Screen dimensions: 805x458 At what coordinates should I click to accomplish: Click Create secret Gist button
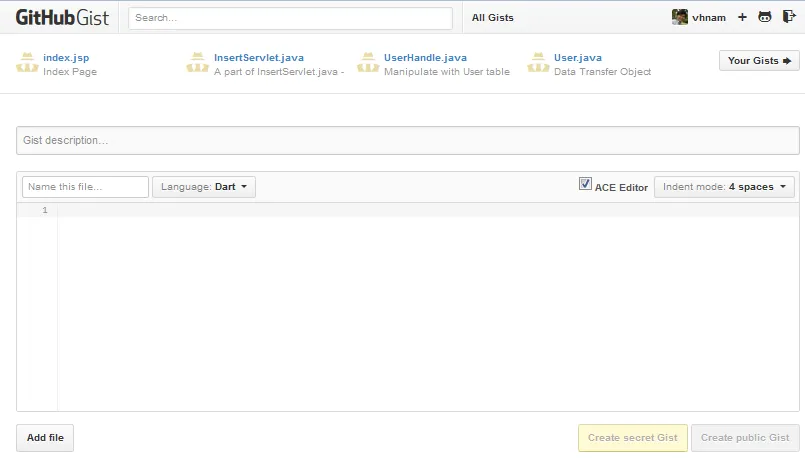tap(632, 438)
